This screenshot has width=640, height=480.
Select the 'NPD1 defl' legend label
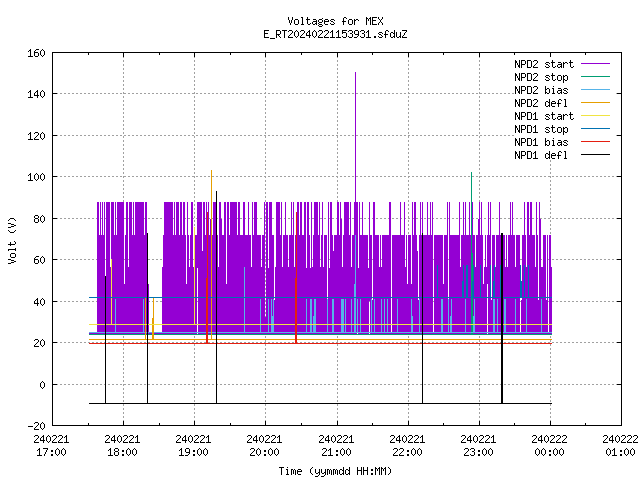541,156
